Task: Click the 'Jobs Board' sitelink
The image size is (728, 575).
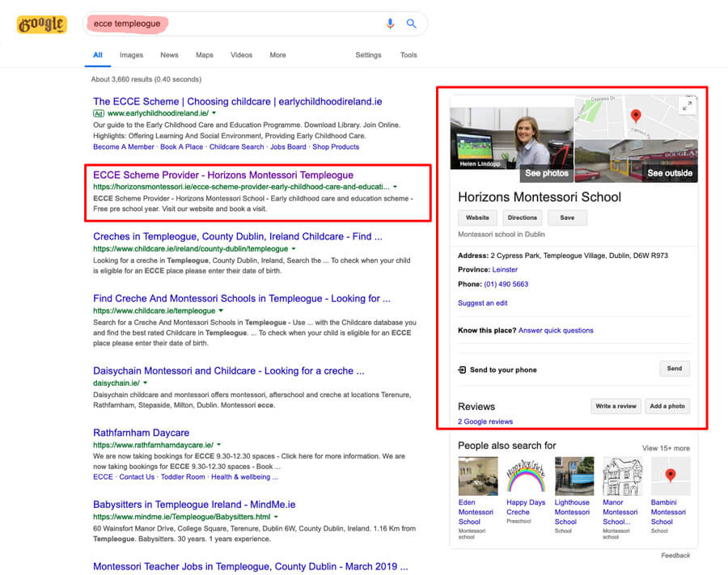Action: coord(288,146)
